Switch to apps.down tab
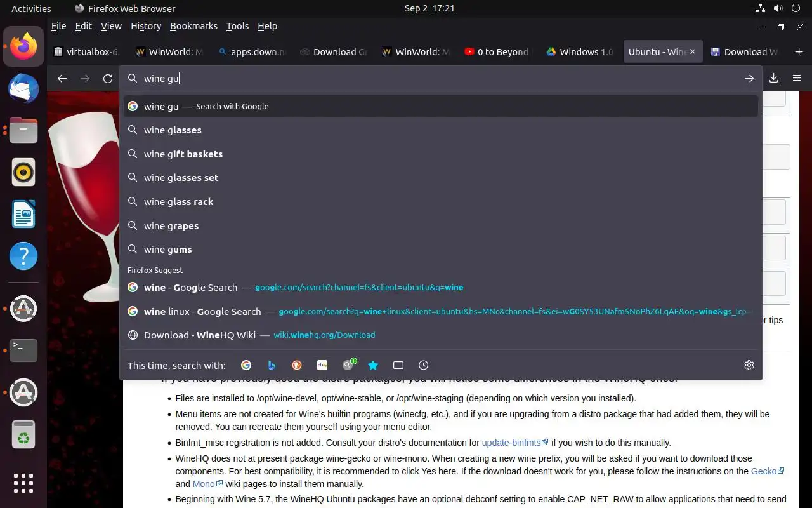This screenshot has height=508, width=812. (x=252, y=52)
